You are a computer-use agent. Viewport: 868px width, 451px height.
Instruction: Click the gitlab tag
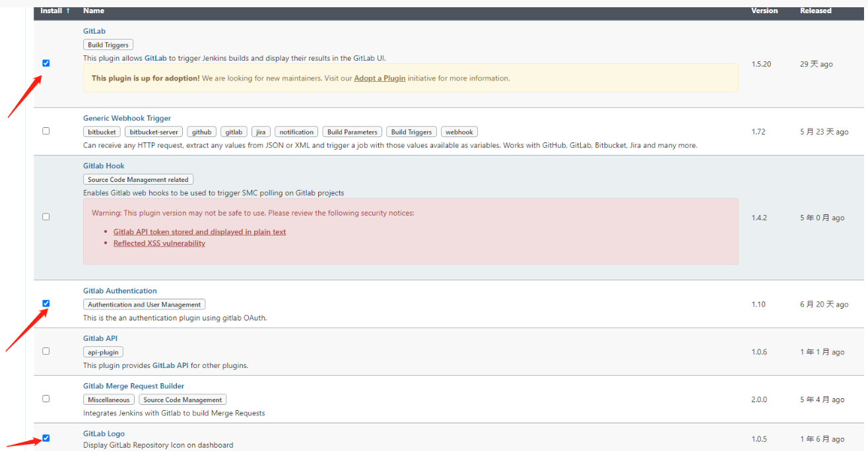coord(234,132)
